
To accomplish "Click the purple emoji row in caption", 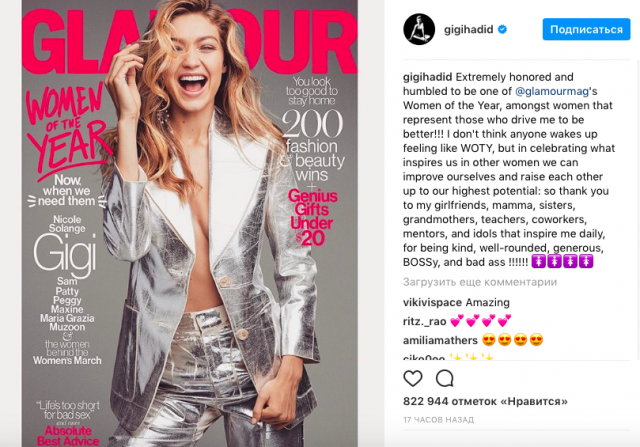I will (x=562, y=262).
